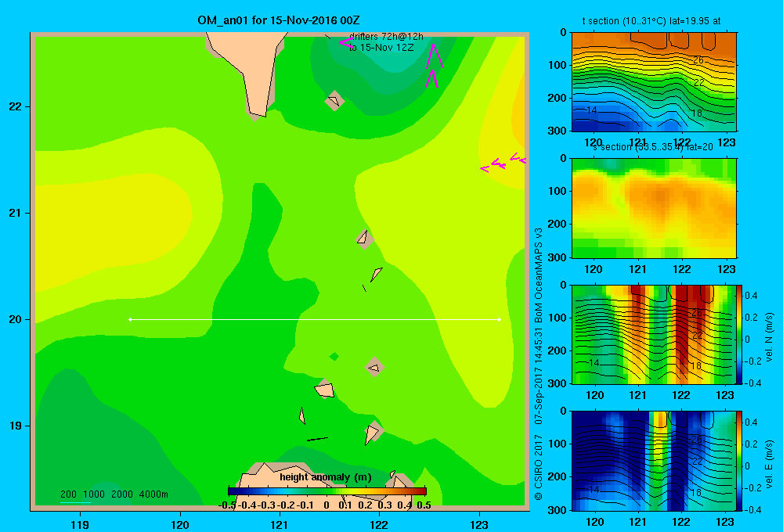Click the title "OM_an01 for 15-Nov-2016 00Z"
Viewport: 783px width, 532px height.
(279, 20)
